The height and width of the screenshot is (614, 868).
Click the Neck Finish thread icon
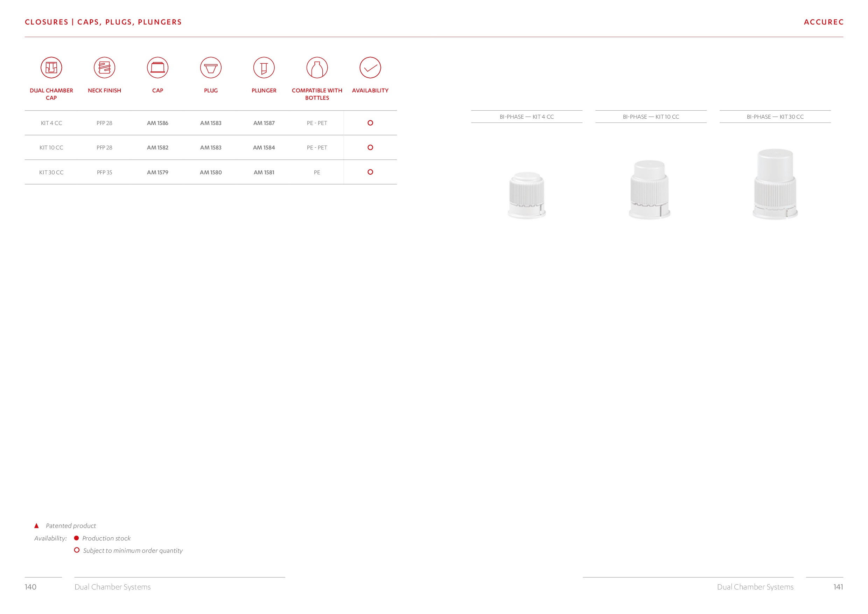click(104, 68)
